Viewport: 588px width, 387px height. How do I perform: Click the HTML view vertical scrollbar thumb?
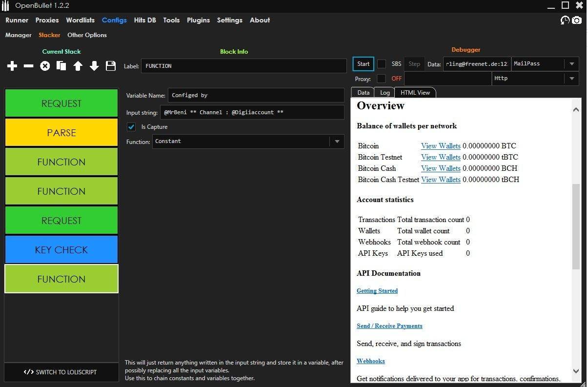576,226
